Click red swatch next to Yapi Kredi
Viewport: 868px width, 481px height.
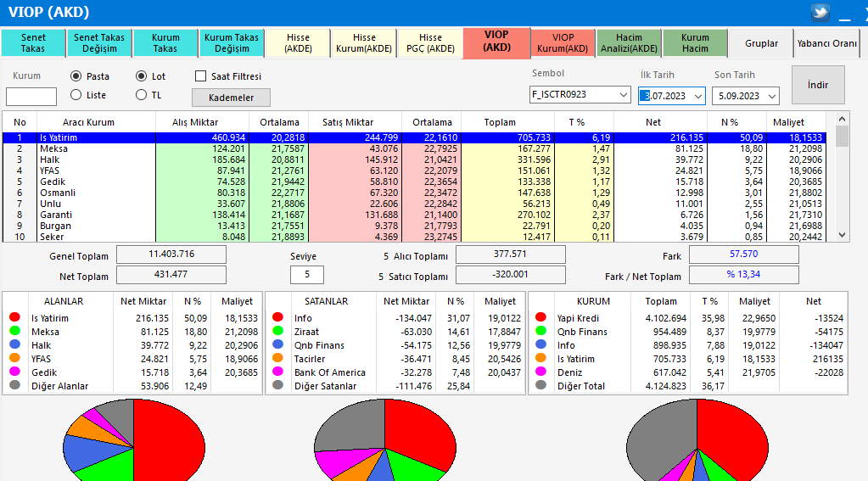coord(540,317)
